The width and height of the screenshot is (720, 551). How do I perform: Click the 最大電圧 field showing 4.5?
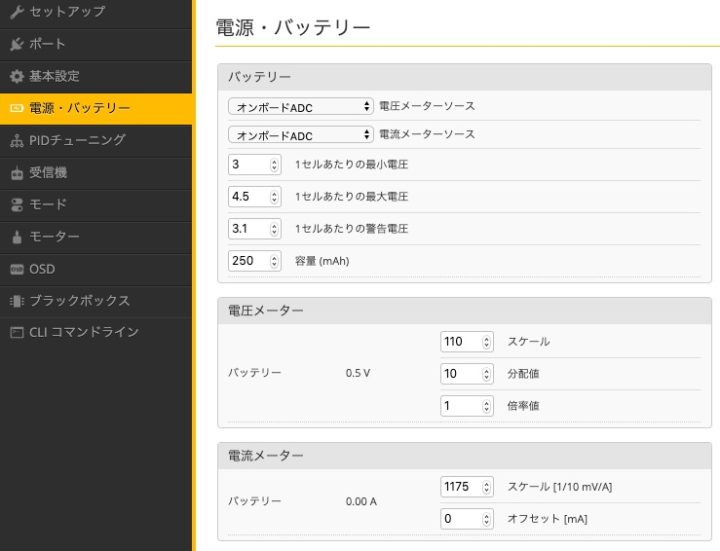pos(248,197)
